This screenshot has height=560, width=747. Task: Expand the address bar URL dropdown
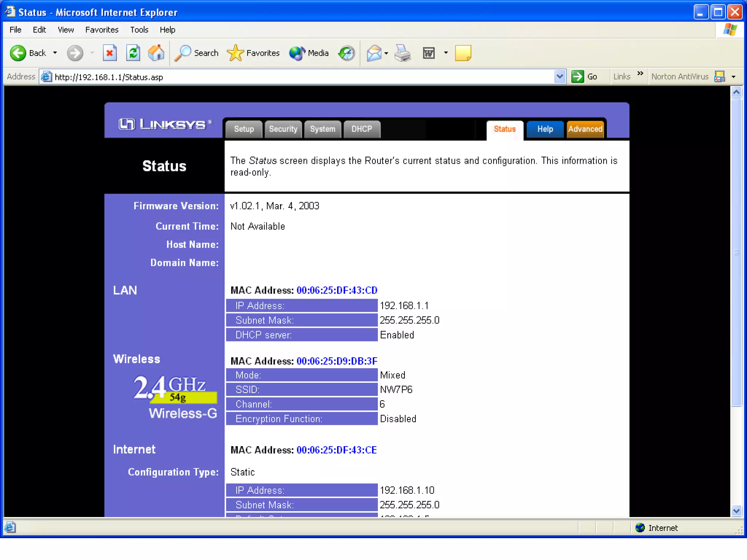(x=560, y=77)
